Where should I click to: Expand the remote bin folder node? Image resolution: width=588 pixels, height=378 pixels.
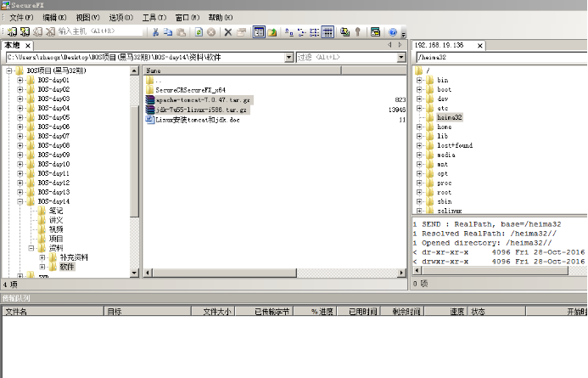[419, 80]
